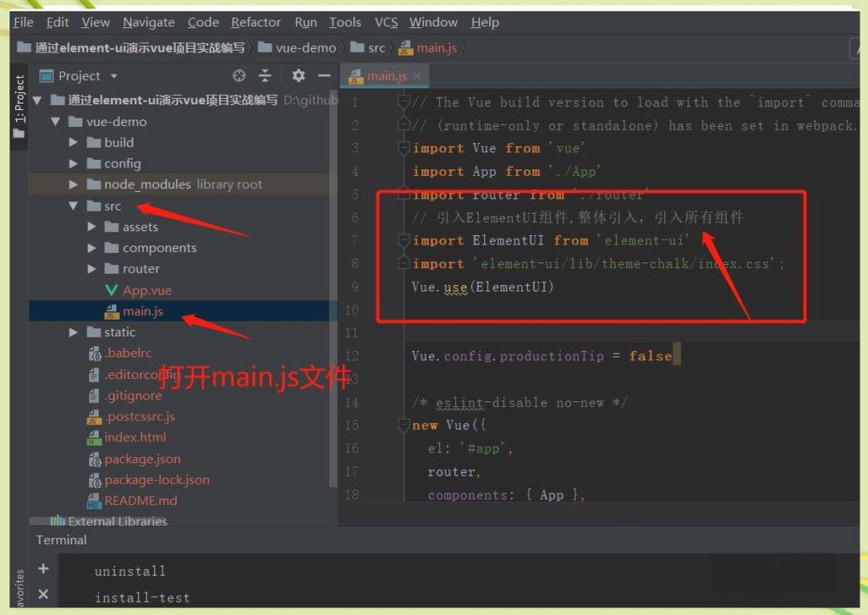Toggle fold marker at line 1 comment
The width and height of the screenshot is (868, 615).
coord(404,102)
